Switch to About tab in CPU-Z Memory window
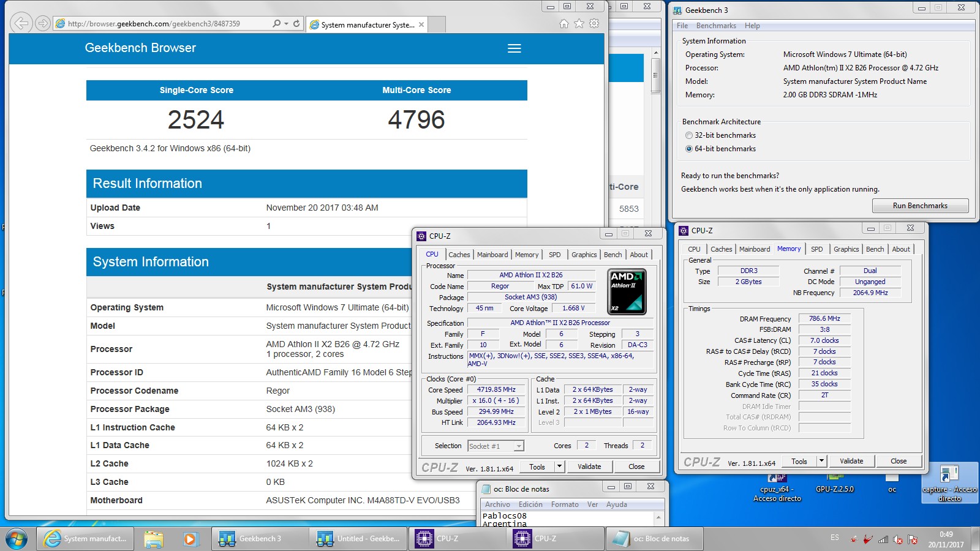The width and height of the screenshot is (980, 551). 900,249
